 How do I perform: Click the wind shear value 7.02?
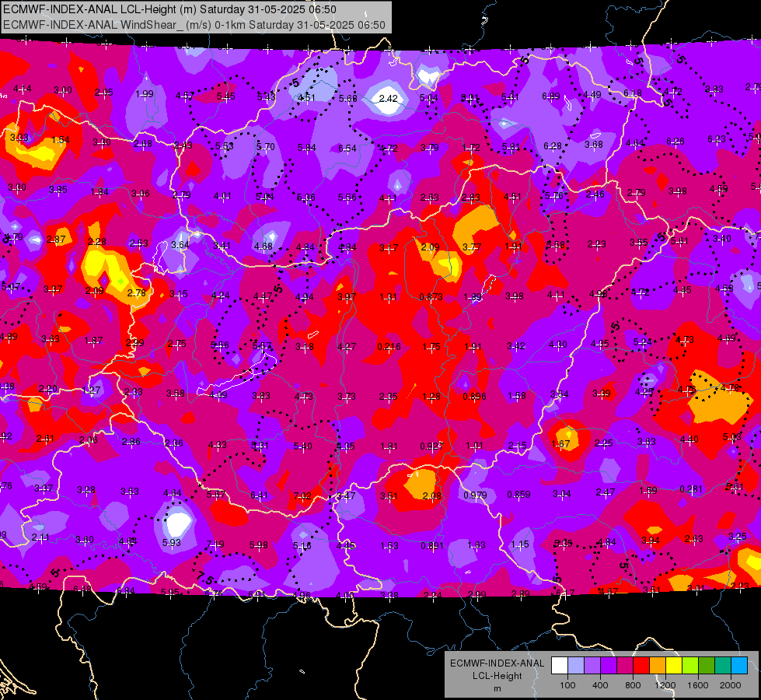[302, 496]
